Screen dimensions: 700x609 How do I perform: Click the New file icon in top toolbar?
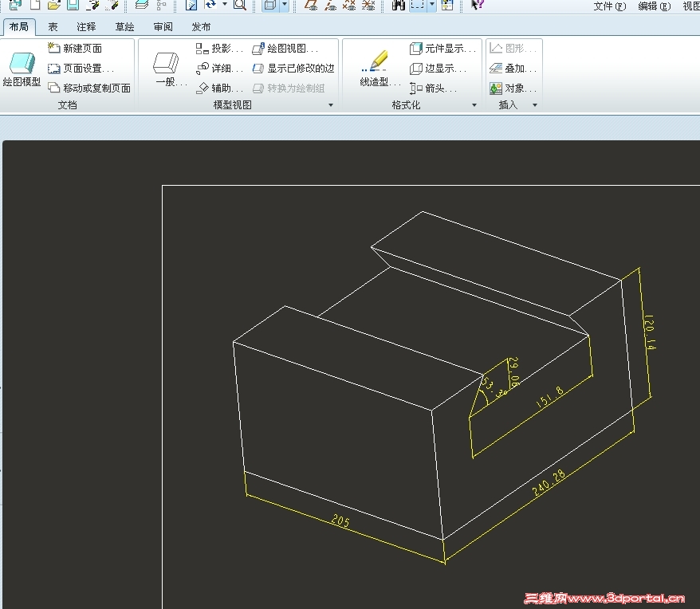pos(35,5)
